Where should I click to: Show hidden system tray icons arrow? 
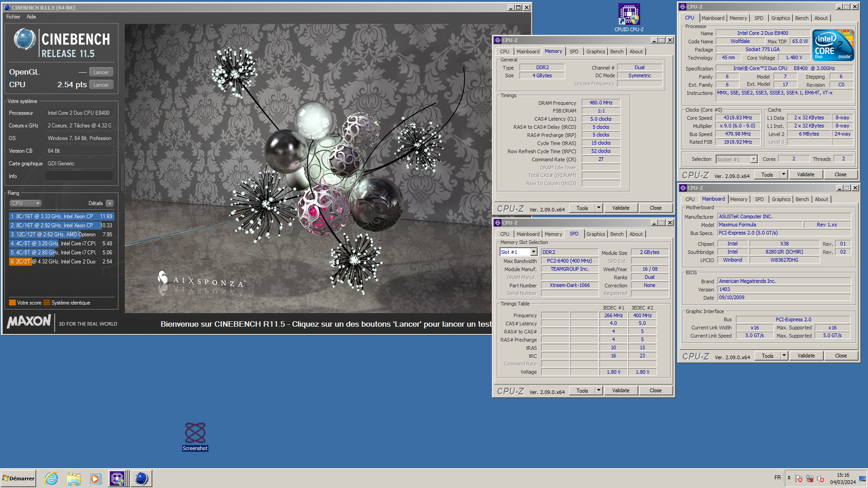tap(789, 478)
